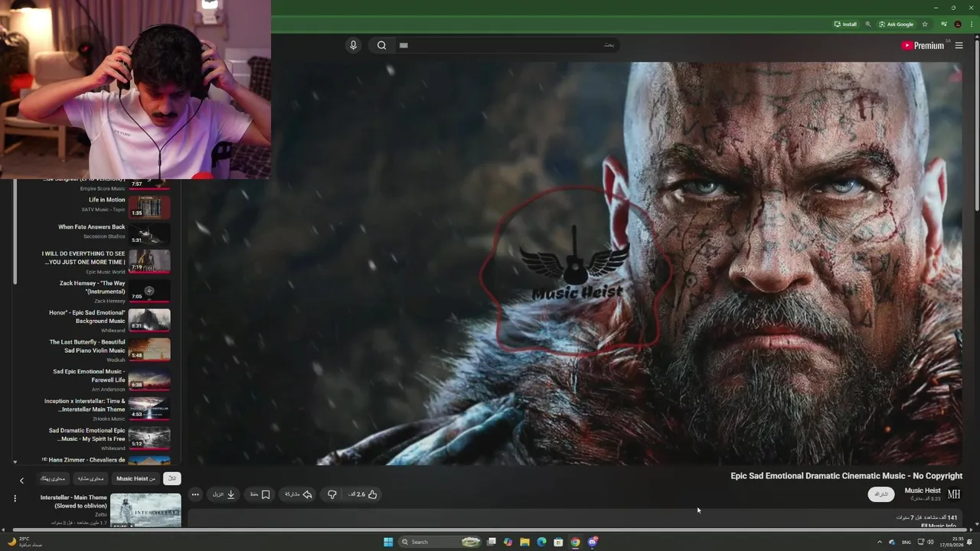Open Interstellar - Main Theme (Slowed to oblivion) thumbnail

coord(145,510)
